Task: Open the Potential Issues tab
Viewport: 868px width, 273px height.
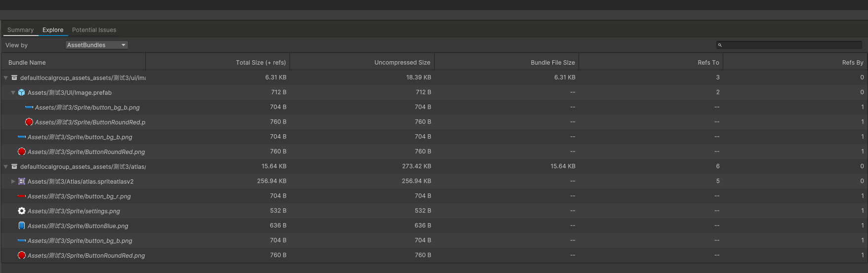Action: [94, 30]
